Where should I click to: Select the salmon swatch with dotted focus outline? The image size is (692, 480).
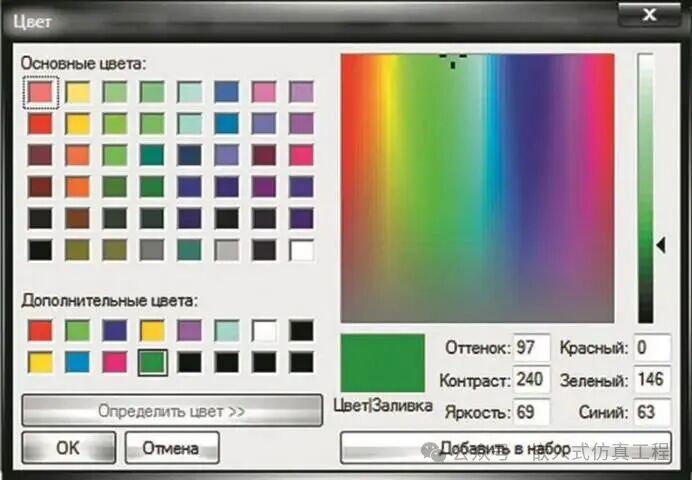point(40,92)
